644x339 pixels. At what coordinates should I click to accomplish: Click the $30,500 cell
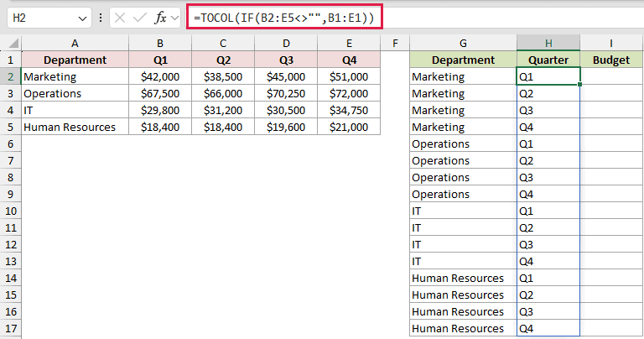286,111
